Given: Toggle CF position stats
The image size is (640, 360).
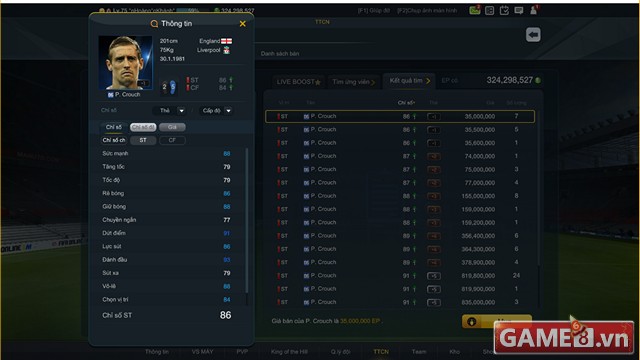Looking at the screenshot, I should 172,140.
